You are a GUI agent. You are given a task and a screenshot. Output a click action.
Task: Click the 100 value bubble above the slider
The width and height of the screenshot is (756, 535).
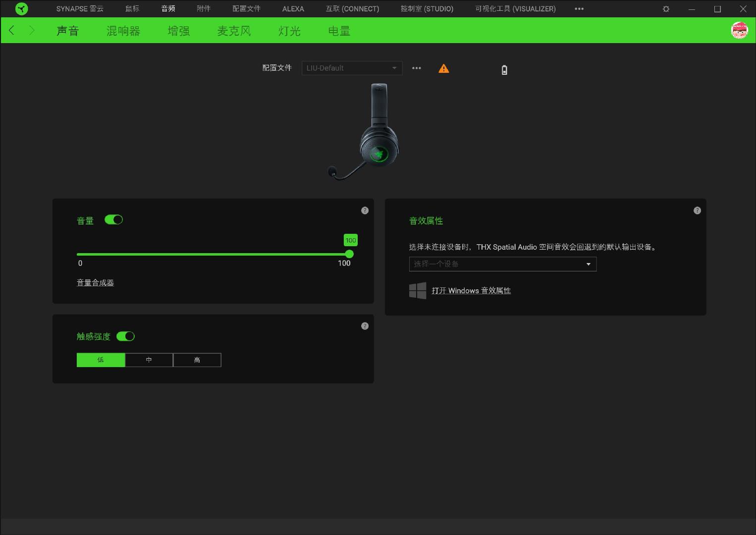coord(351,240)
